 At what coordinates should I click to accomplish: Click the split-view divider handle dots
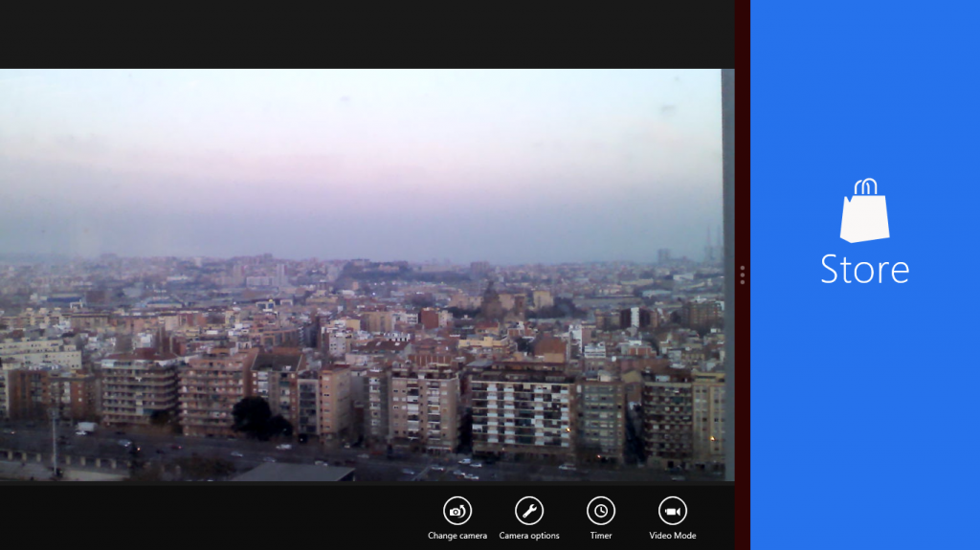[x=742, y=275]
